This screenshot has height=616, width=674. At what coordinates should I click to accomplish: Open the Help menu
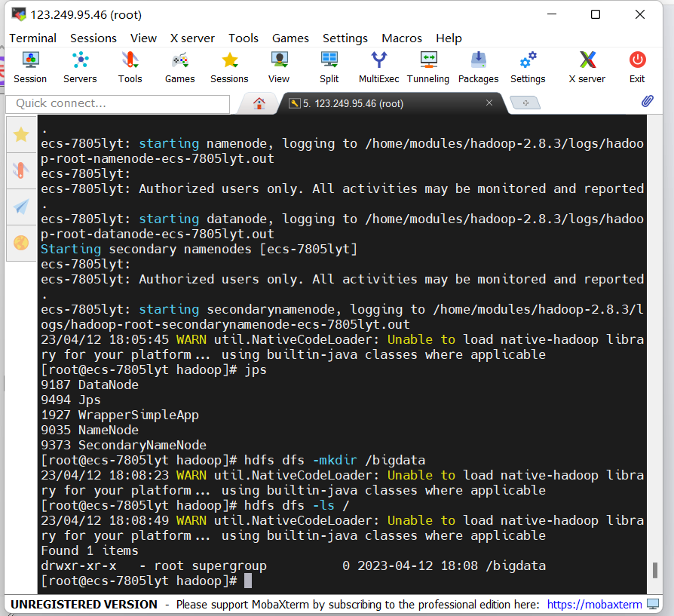click(449, 38)
